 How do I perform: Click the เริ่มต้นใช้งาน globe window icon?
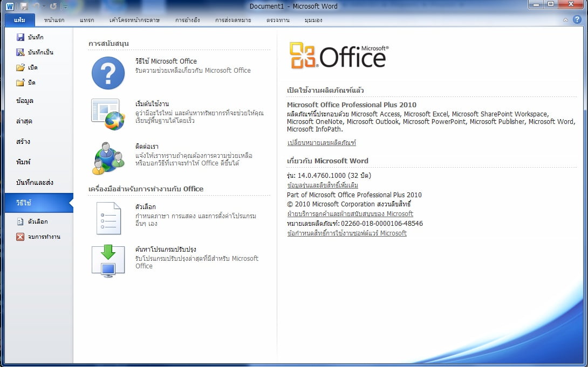pyautogui.click(x=108, y=114)
